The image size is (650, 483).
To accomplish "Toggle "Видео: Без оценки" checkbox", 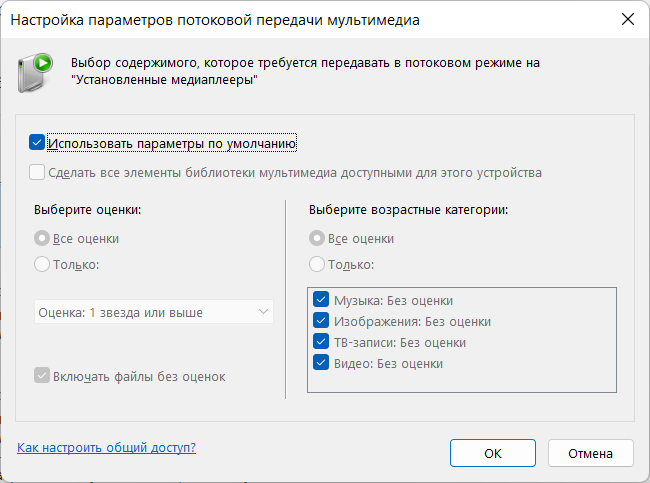I will click(321, 363).
